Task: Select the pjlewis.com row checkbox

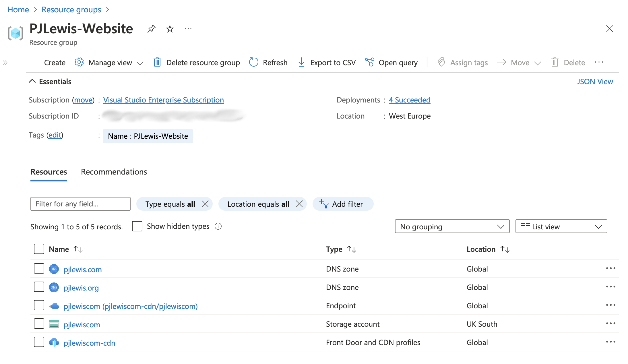Action: [x=39, y=269]
